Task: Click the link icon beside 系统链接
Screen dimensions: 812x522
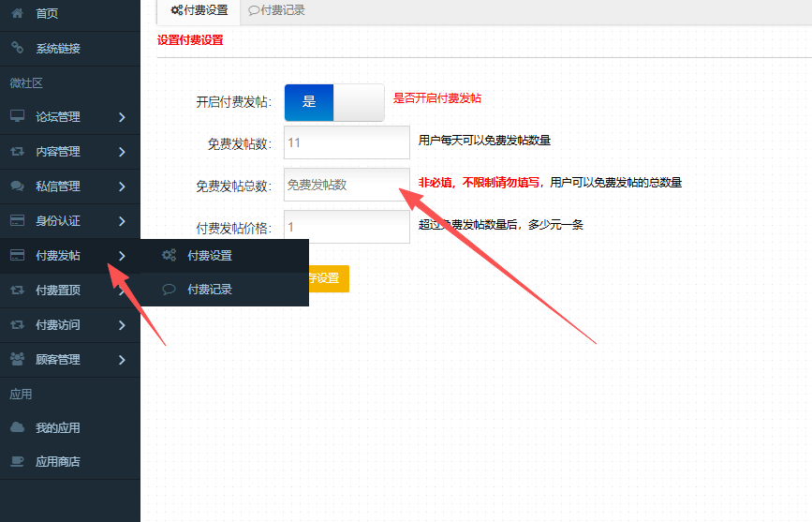Action: pyautogui.click(x=17, y=48)
